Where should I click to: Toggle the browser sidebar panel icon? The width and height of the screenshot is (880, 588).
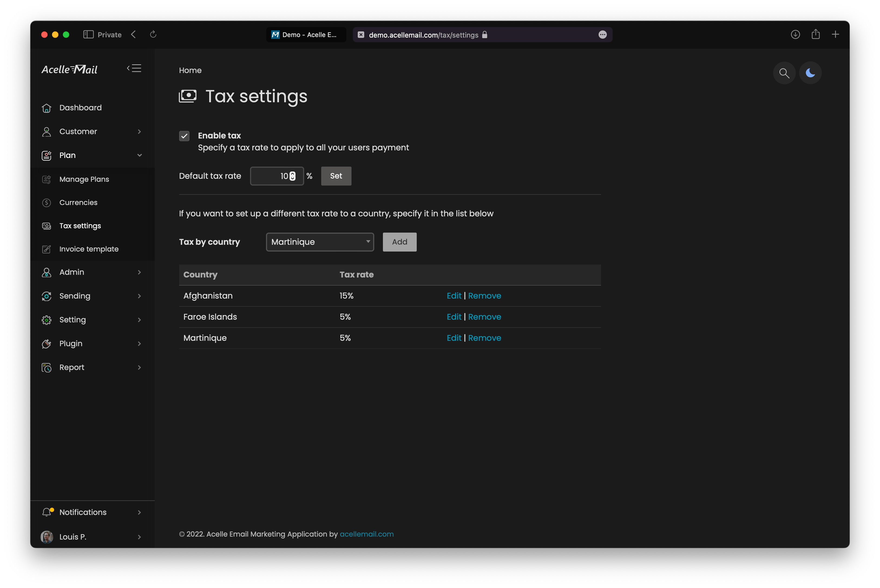(x=88, y=35)
